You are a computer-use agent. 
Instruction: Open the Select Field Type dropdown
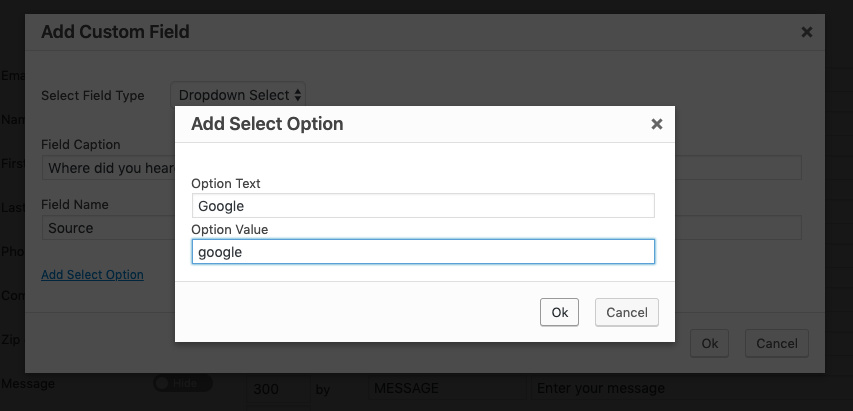point(239,95)
